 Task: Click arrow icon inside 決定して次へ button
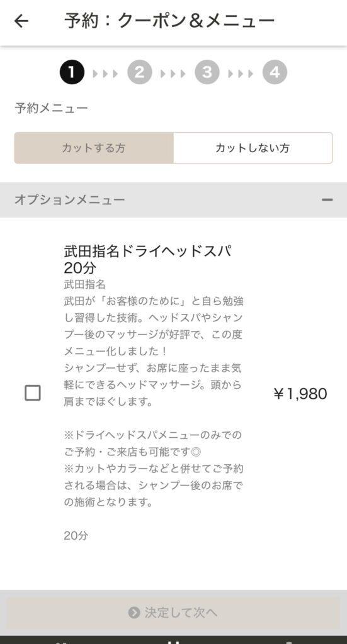(x=134, y=613)
